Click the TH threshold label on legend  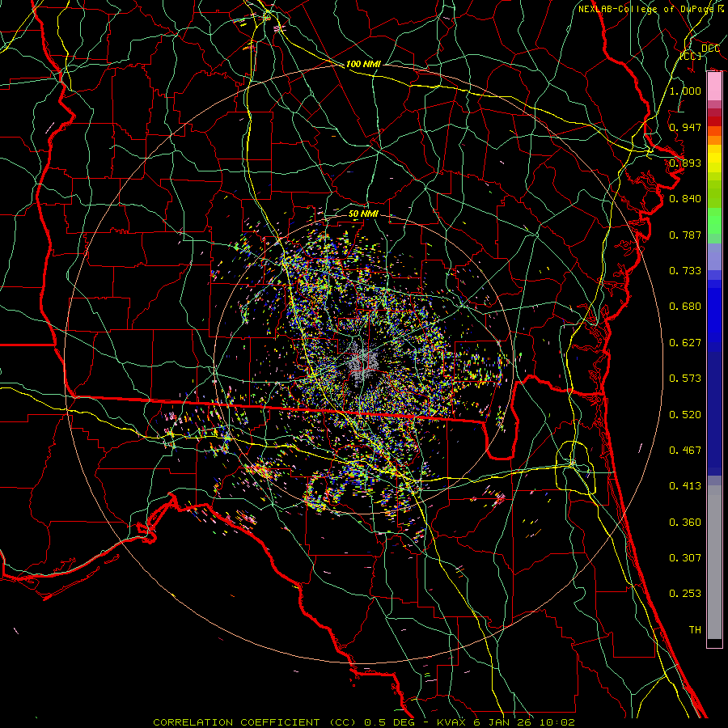pyautogui.click(x=694, y=629)
